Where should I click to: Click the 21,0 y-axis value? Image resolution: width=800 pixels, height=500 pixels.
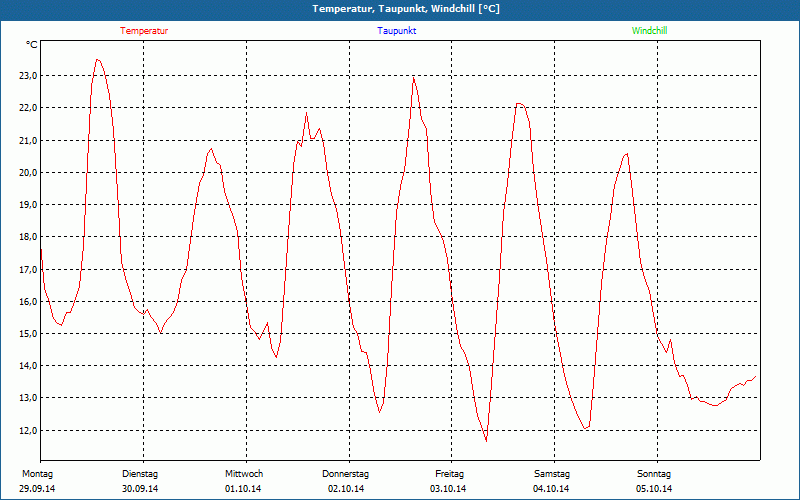click(x=28, y=140)
